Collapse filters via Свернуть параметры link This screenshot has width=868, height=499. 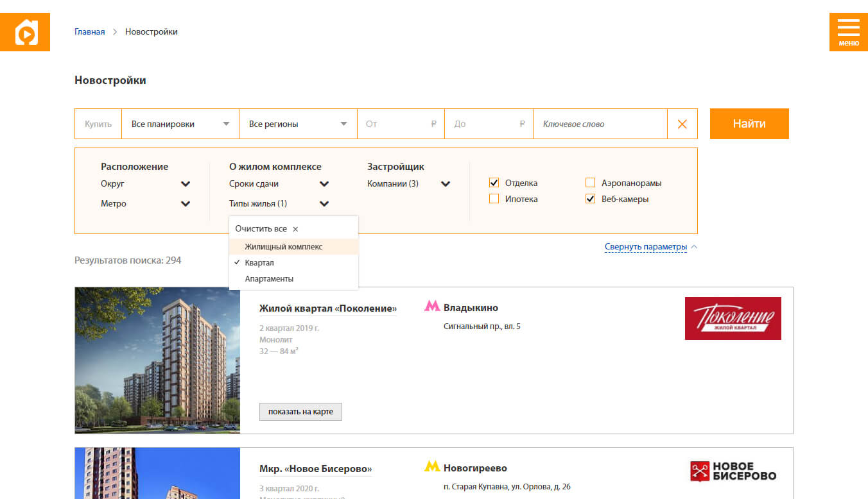[646, 247]
